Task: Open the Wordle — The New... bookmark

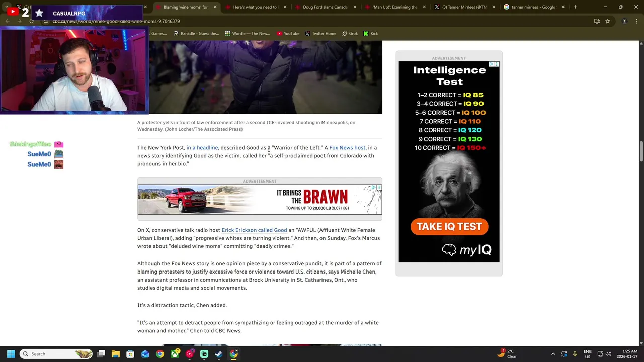Action: [248, 34]
